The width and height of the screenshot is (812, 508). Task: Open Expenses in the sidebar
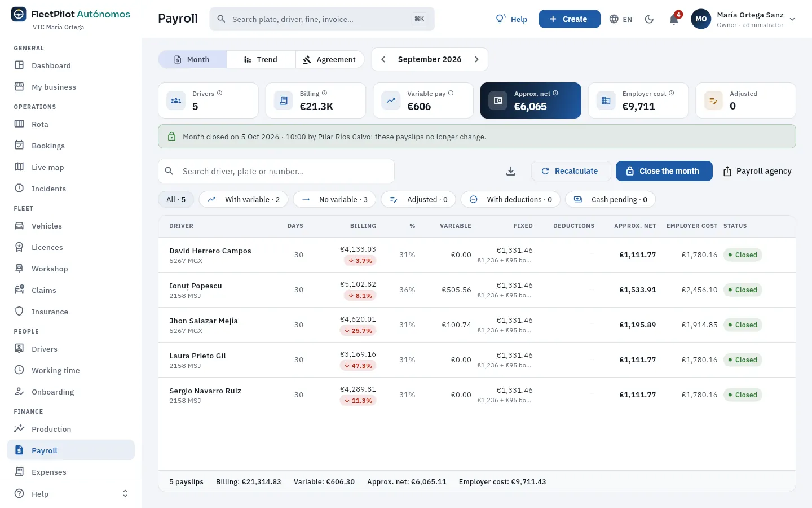click(x=71, y=472)
